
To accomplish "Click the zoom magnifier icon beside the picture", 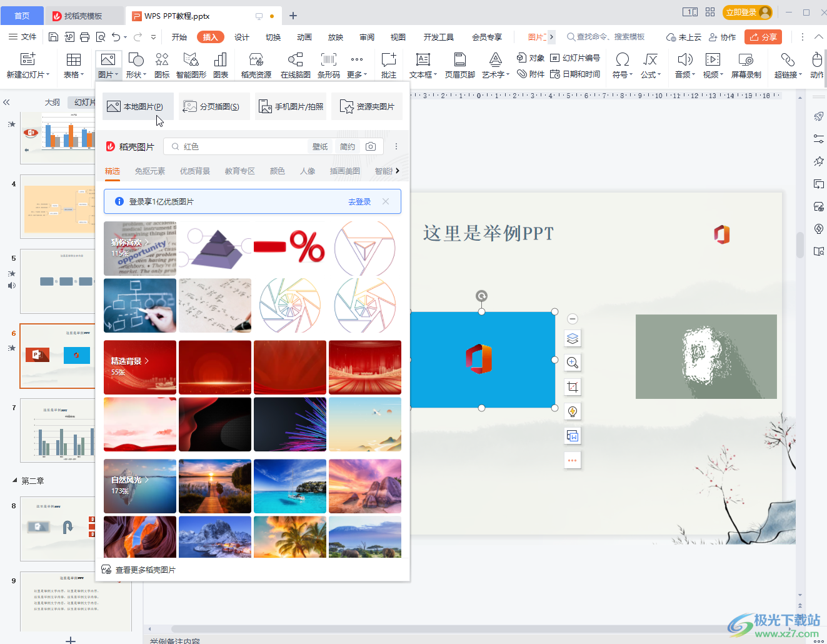I will click(x=573, y=363).
